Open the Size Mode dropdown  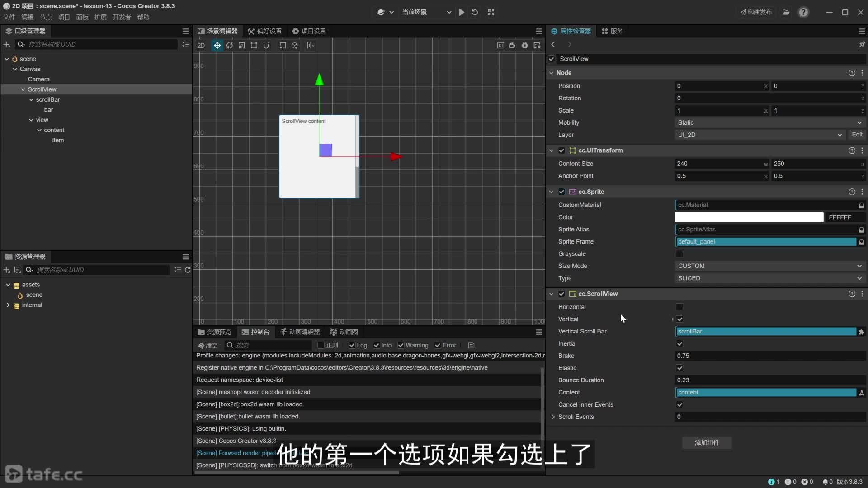click(x=770, y=266)
